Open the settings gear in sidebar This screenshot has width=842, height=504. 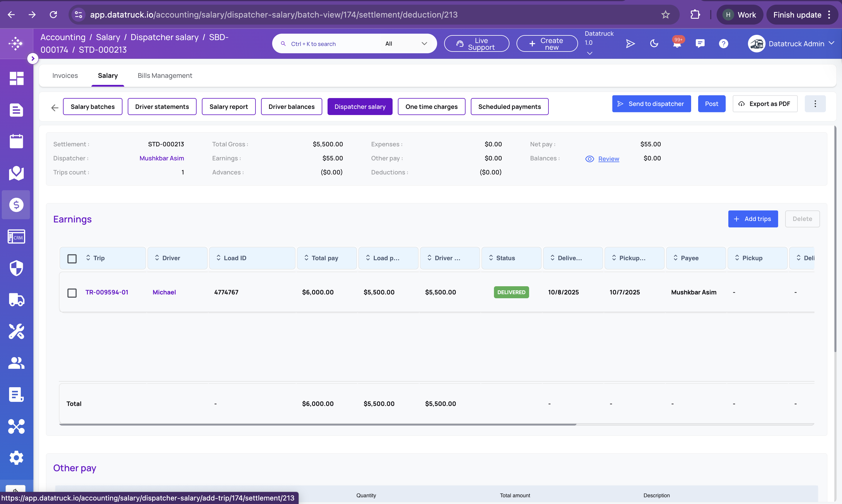click(16, 458)
